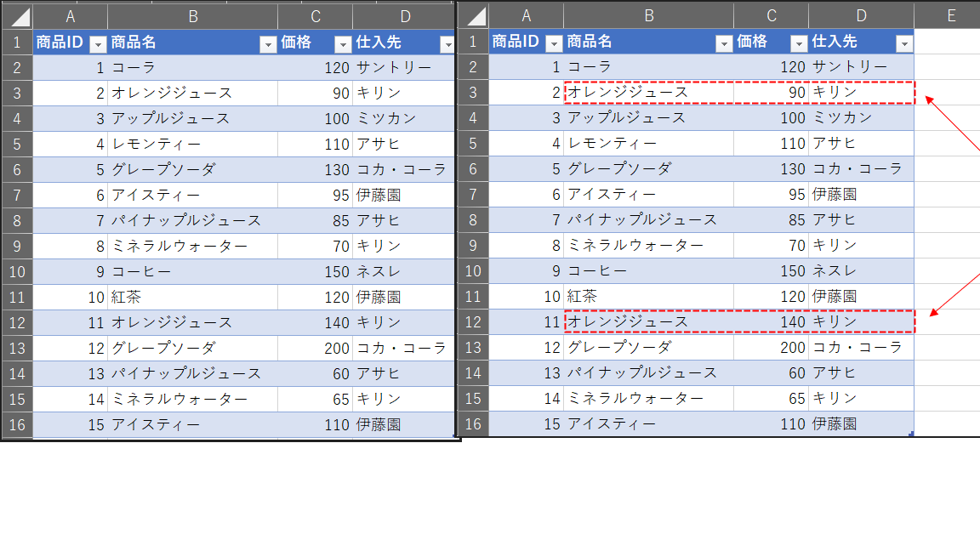980x551 pixels.
Task: Click price 60 cell in right table
Action: coord(772,373)
